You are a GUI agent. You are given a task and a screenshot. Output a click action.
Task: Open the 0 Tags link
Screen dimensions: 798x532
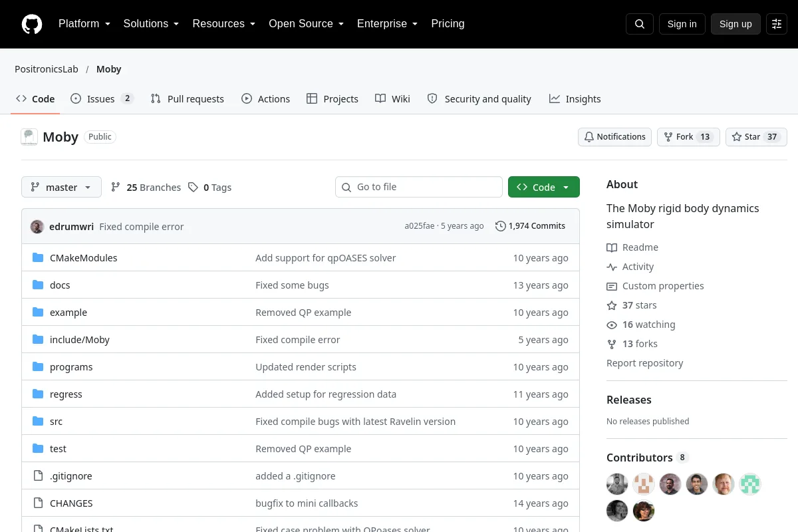click(x=209, y=188)
